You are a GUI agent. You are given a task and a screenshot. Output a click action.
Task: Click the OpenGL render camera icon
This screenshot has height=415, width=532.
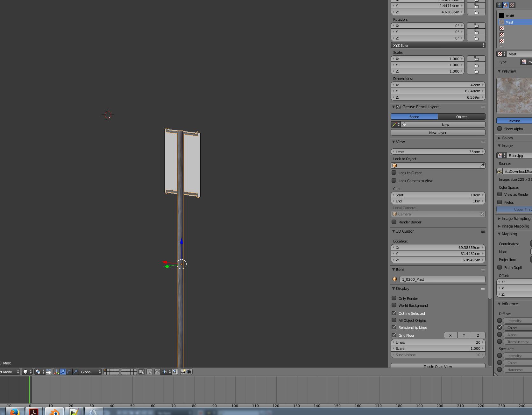click(183, 372)
